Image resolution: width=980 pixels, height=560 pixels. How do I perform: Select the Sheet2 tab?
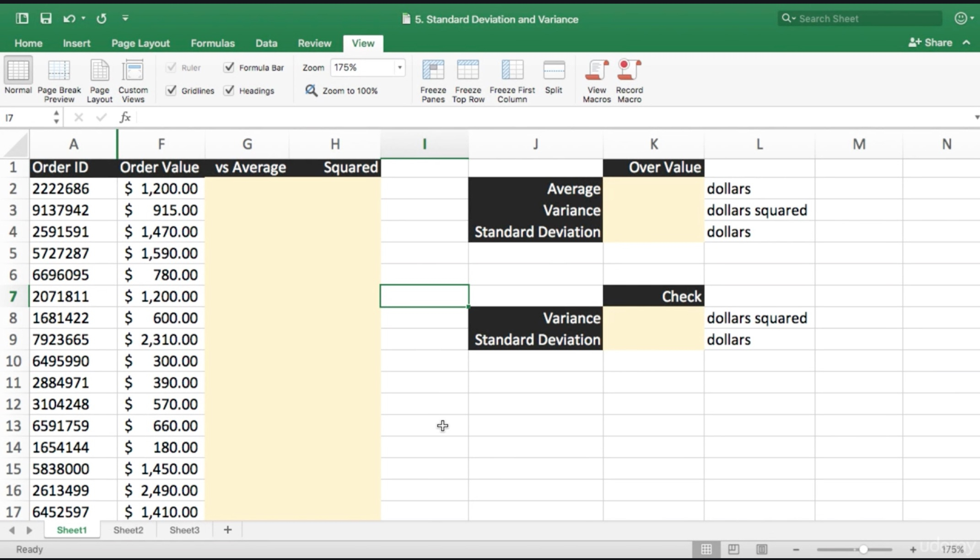tap(128, 530)
